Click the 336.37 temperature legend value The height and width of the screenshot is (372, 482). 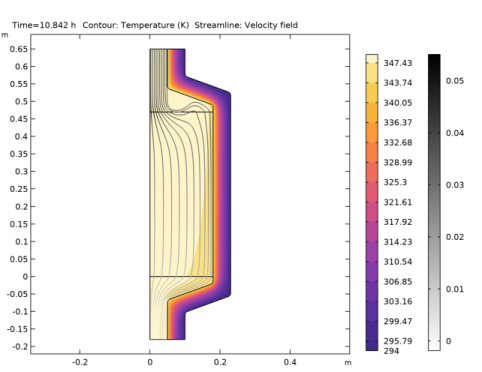[398, 122]
